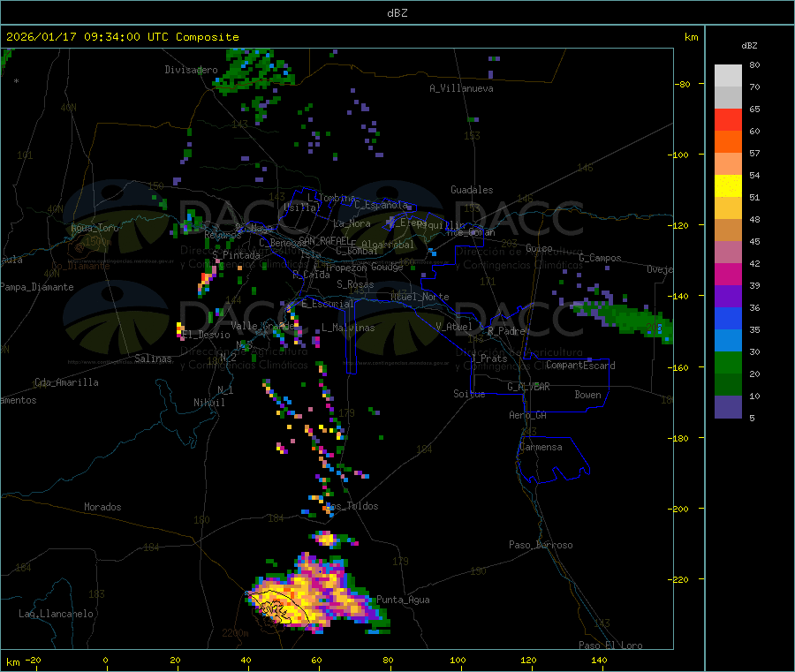Click the 'Salinas' map label
Viewport: 795px width, 672px height.
click(x=153, y=359)
